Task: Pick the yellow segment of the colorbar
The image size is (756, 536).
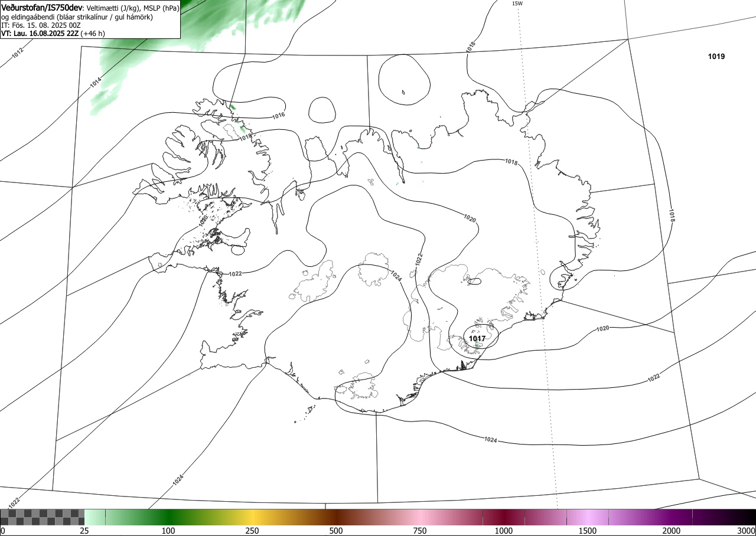Action: tap(252, 517)
